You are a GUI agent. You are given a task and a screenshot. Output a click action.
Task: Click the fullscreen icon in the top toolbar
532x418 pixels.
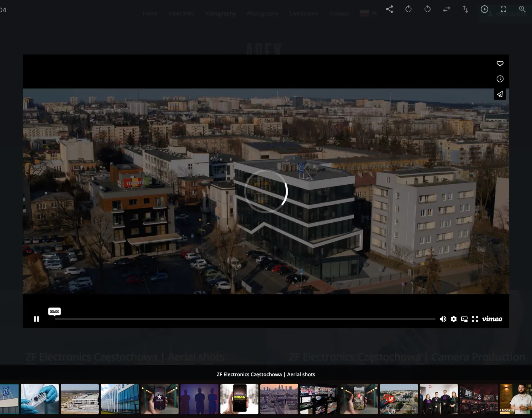[503, 9]
